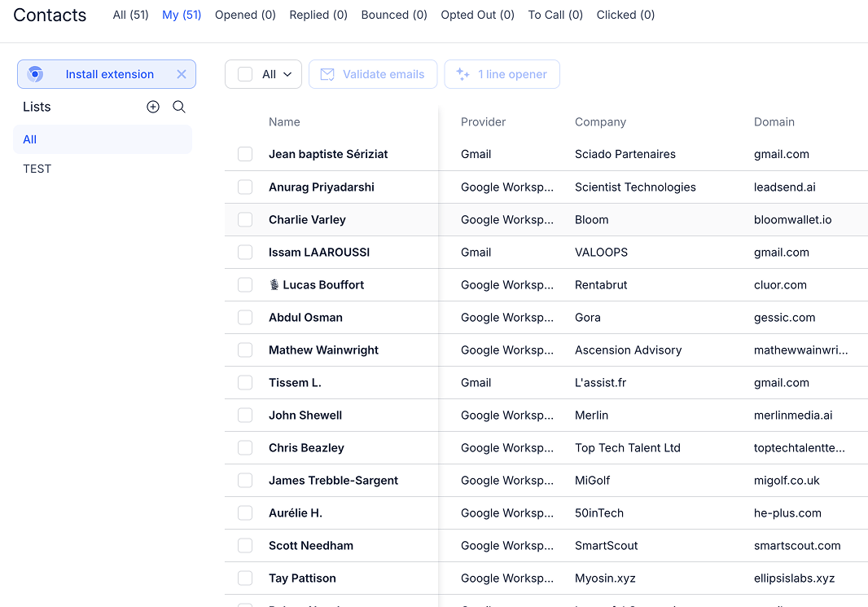Open Bounced (0) tab

click(x=394, y=15)
